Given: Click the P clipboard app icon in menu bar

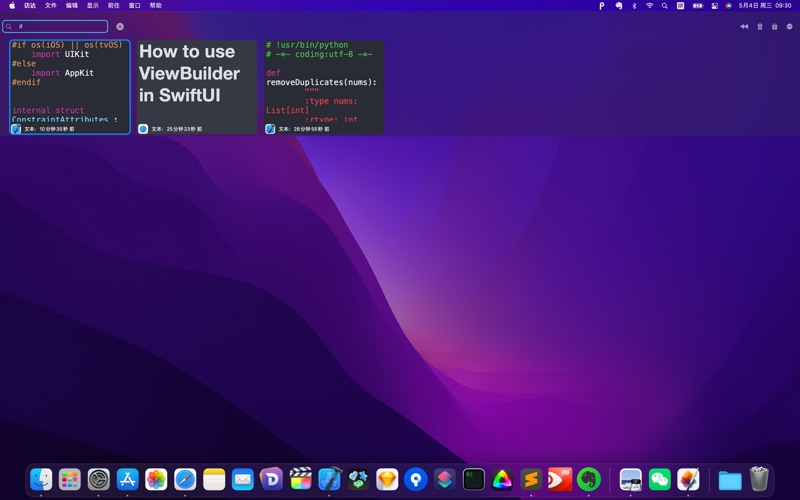Looking at the screenshot, I should click(x=602, y=5).
